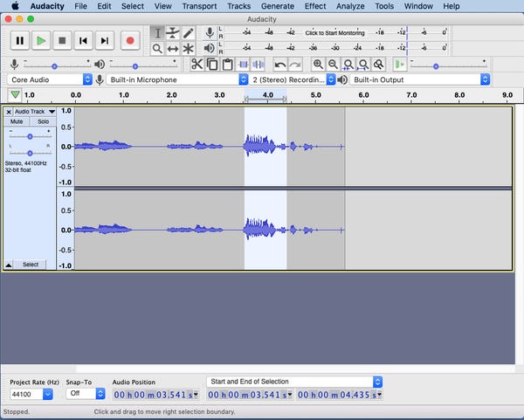The height and width of the screenshot is (420, 524).
Task: Open the Edit menu
Action: (104, 6)
